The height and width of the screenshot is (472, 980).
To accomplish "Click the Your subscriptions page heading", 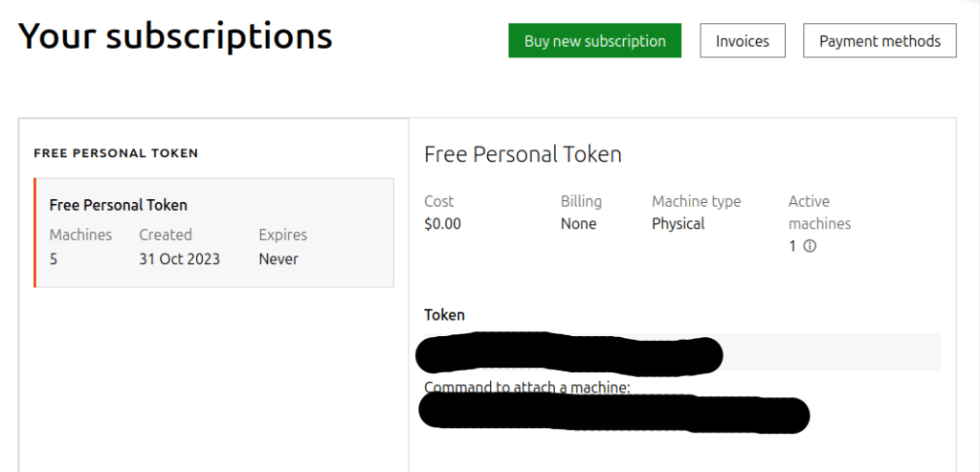I will click(175, 37).
